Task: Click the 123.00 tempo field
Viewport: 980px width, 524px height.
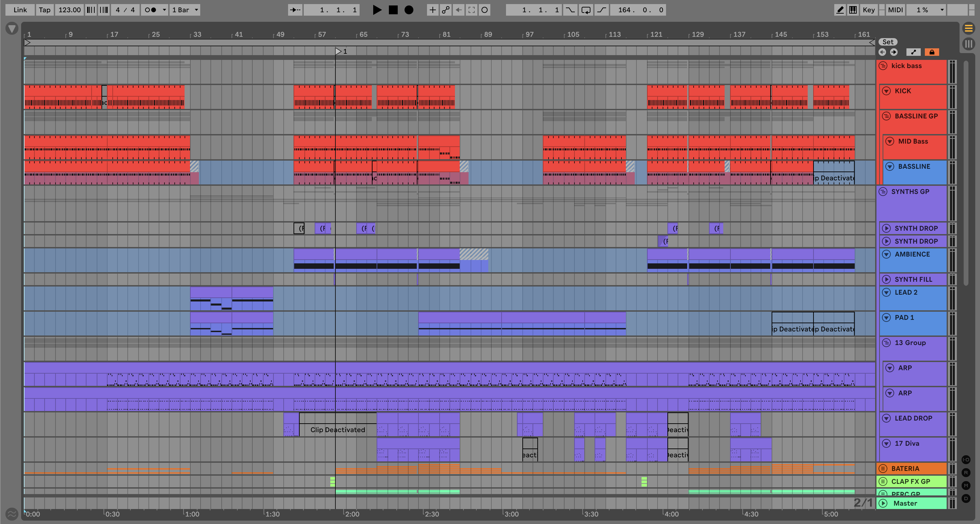Action: tap(69, 10)
